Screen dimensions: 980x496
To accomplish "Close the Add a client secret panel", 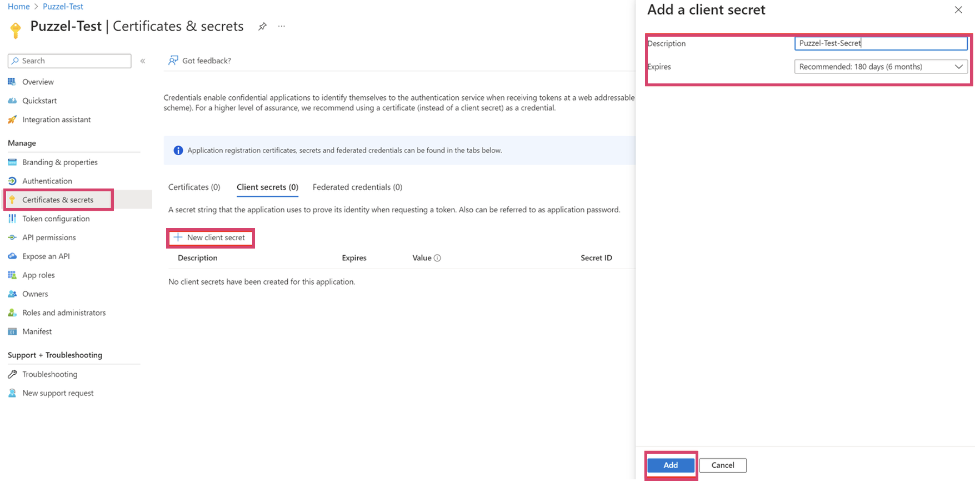I will pyautogui.click(x=958, y=10).
